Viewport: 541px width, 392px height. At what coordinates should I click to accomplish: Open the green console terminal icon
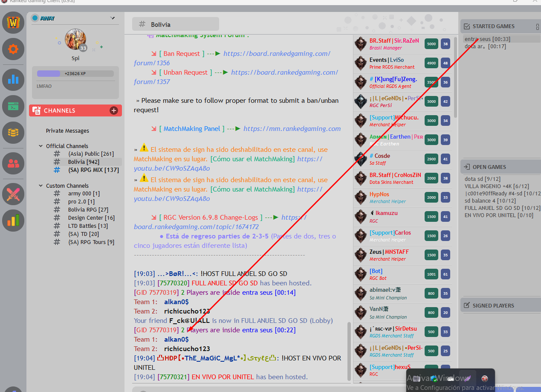(x=13, y=106)
